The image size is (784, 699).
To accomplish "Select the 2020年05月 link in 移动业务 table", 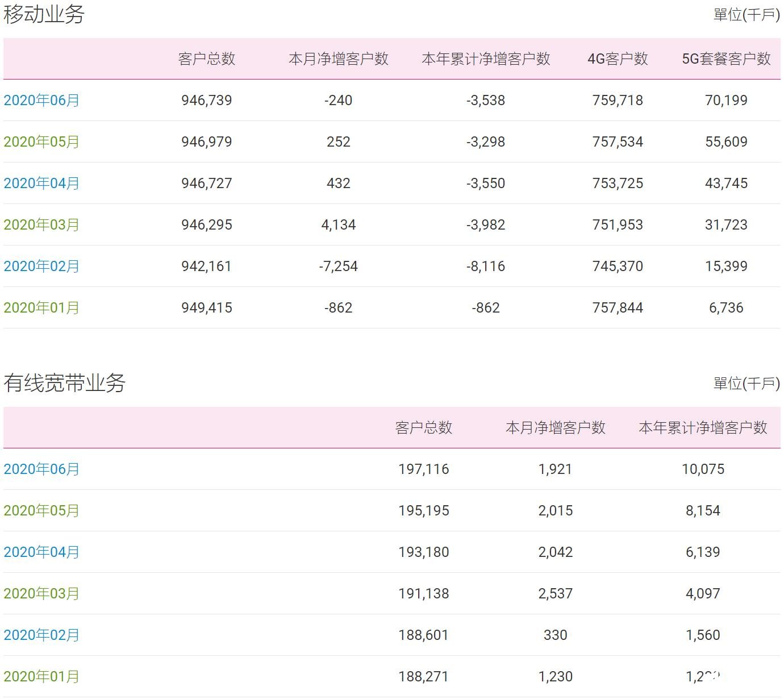I will coord(41,142).
